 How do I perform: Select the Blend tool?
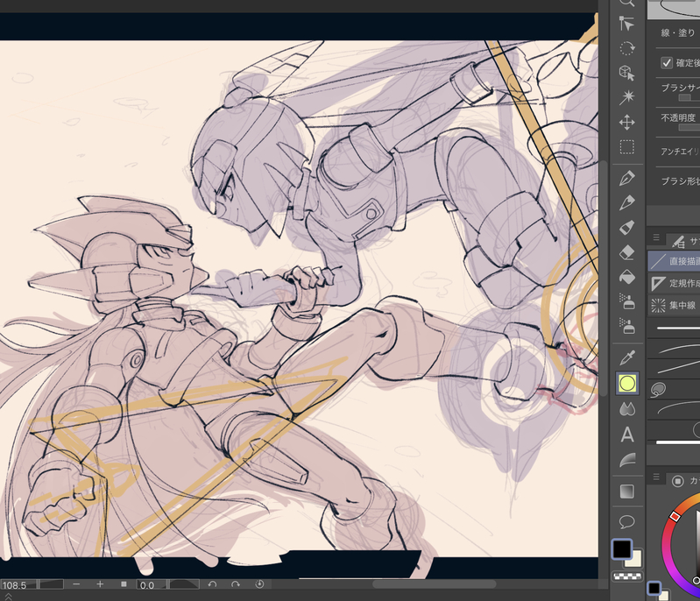tap(626, 408)
